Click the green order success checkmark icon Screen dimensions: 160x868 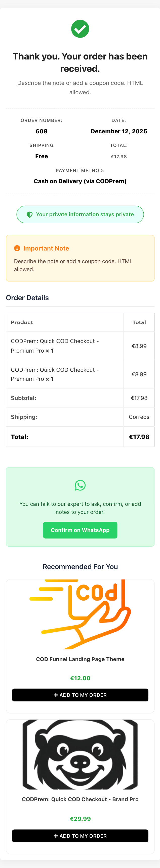[80, 29]
